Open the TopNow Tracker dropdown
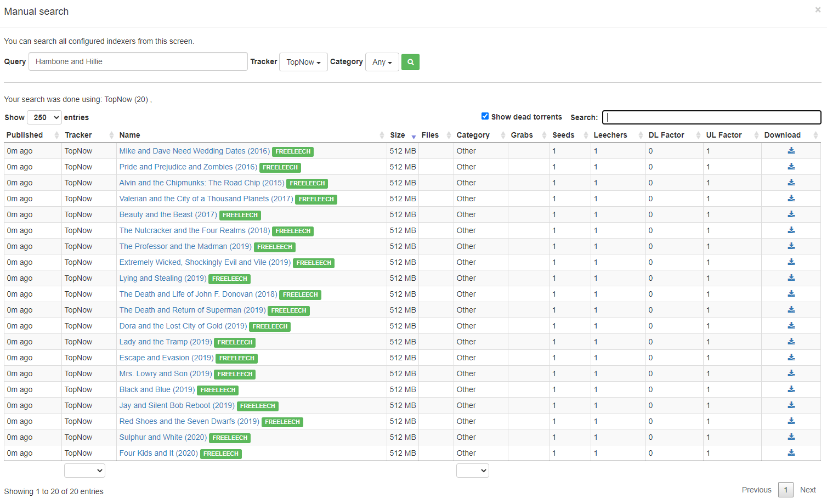 (x=303, y=62)
